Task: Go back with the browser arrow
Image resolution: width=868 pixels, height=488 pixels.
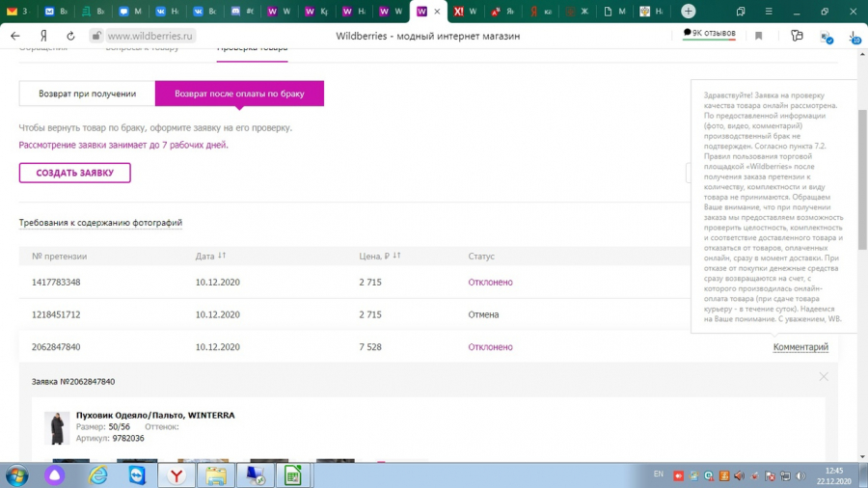Action: tap(14, 36)
